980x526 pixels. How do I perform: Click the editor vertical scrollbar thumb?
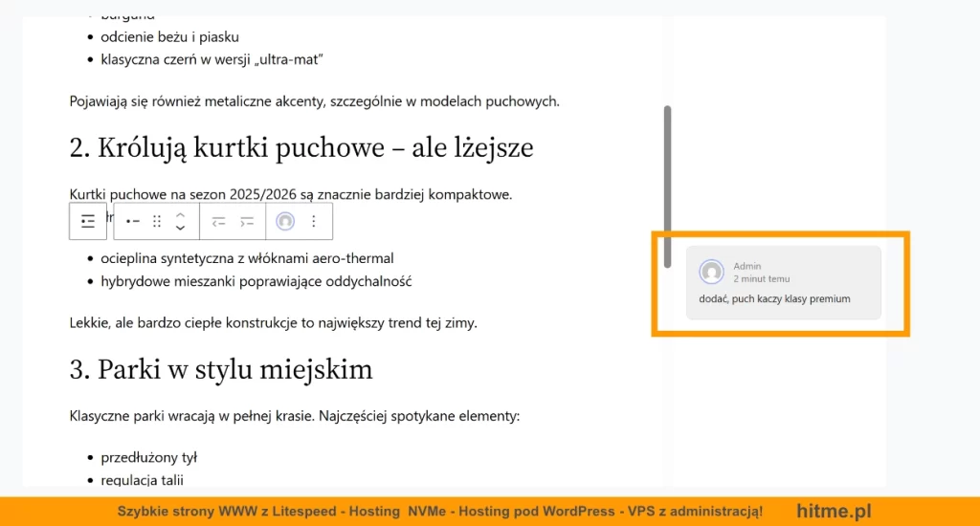pos(667,186)
